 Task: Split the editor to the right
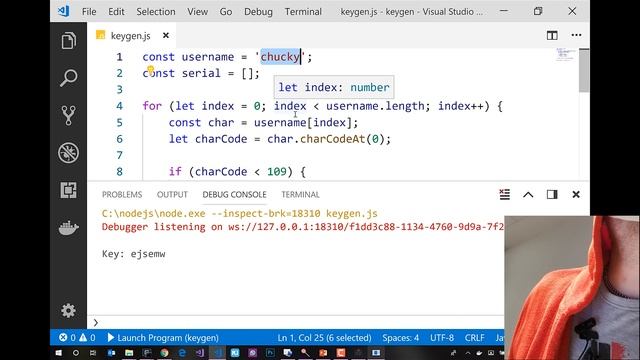552,36
